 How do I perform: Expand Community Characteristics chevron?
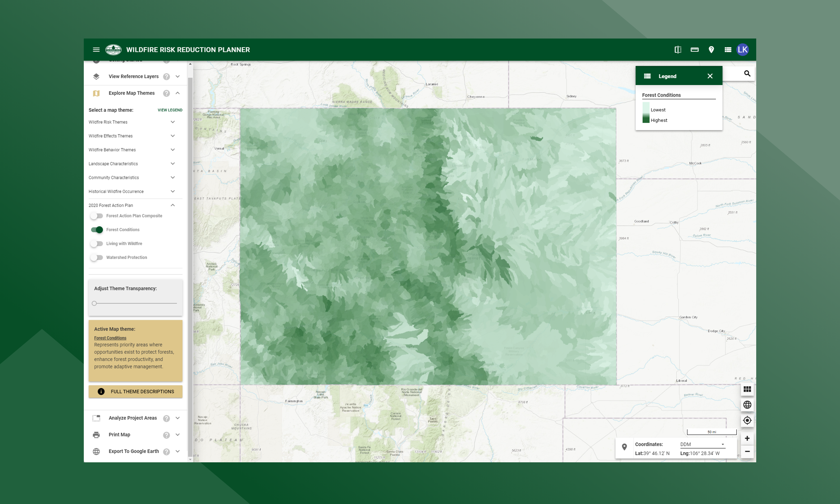pos(173,178)
